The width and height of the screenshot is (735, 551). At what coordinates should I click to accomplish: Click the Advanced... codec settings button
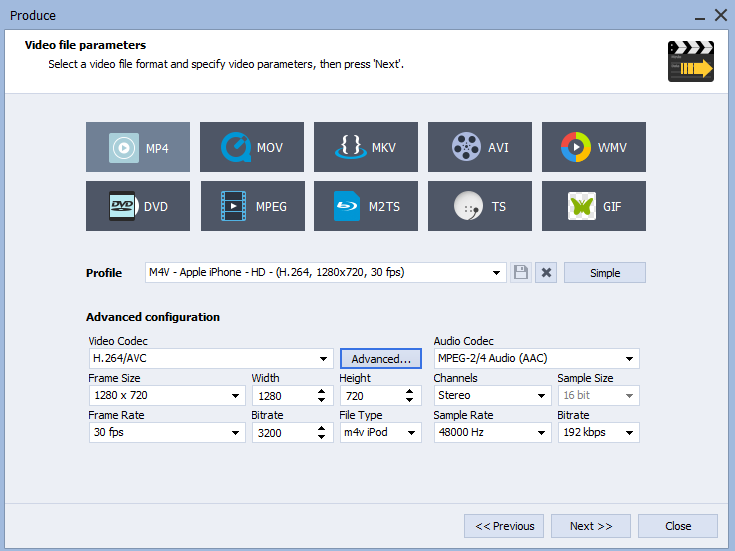pyautogui.click(x=381, y=359)
